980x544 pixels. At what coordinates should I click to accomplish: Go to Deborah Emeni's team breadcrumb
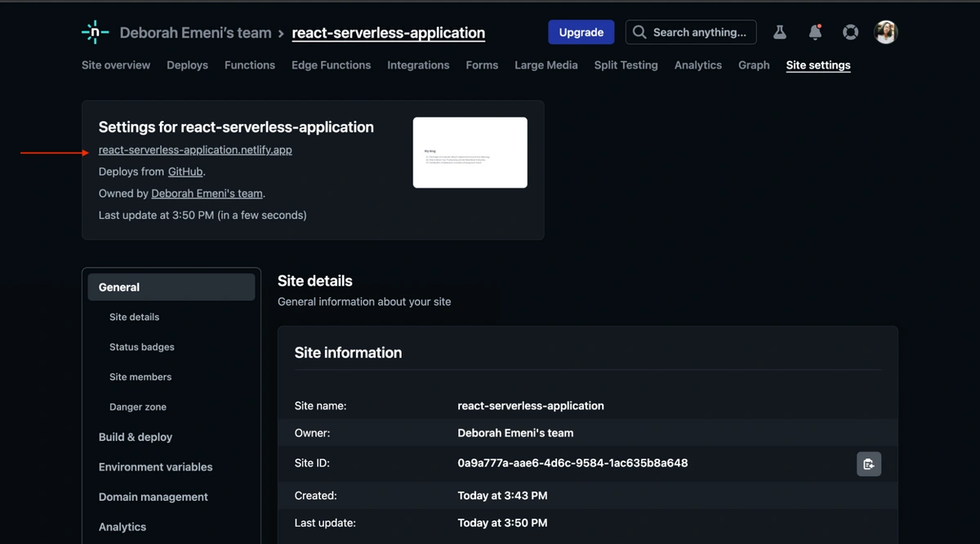[x=195, y=33]
